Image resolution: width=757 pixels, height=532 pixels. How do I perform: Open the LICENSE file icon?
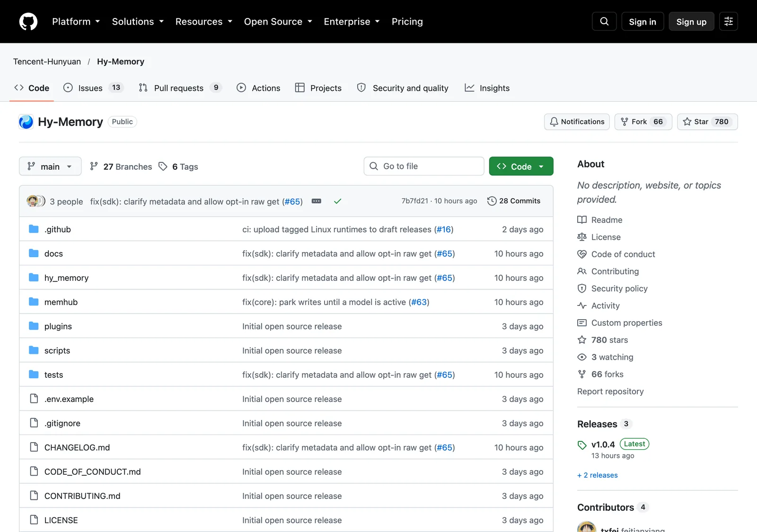click(34, 520)
